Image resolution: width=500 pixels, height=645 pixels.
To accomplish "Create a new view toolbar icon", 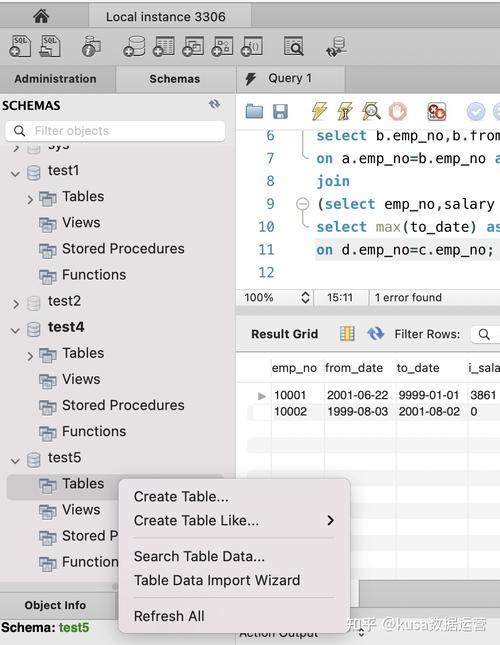I will pyautogui.click(x=193, y=46).
